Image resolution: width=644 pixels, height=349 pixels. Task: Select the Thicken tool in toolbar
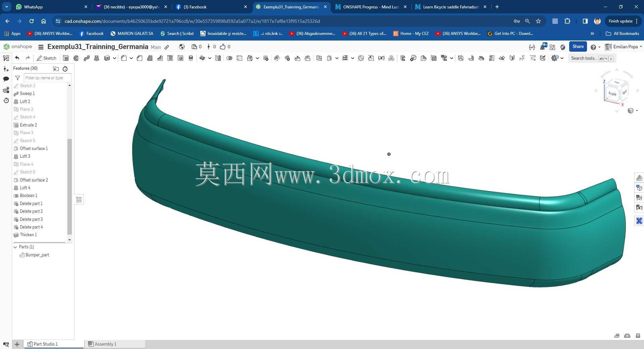point(107,58)
